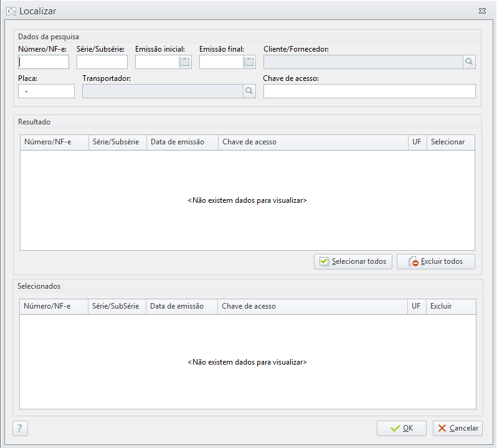Click the Série/Subsérie input field
This screenshot has width=497, height=448.
(102, 62)
